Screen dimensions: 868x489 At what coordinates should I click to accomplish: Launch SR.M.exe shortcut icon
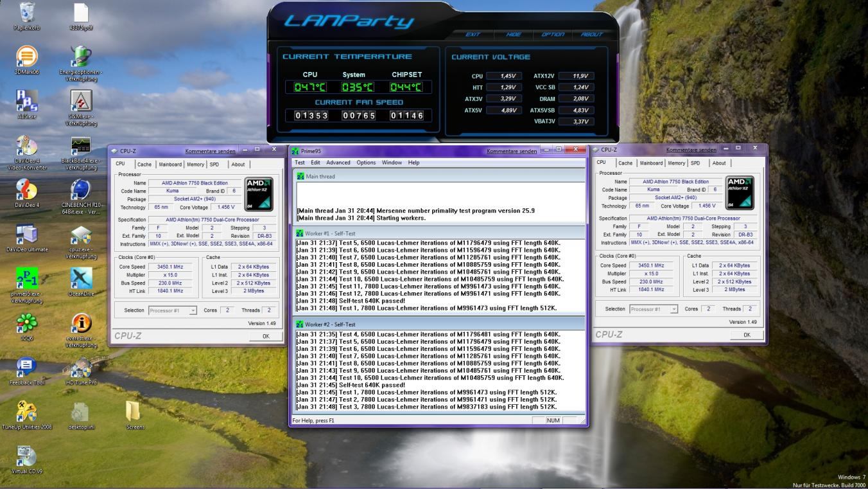tap(81, 101)
